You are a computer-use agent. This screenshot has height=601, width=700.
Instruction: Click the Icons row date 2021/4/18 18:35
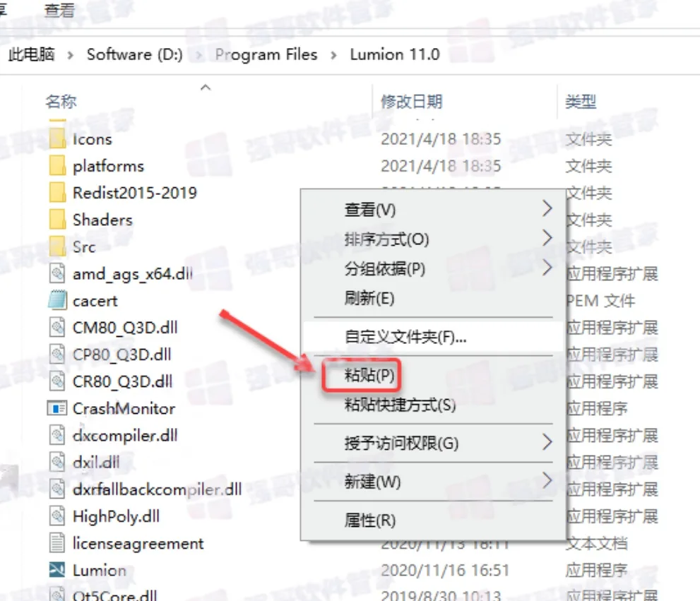[x=441, y=139]
